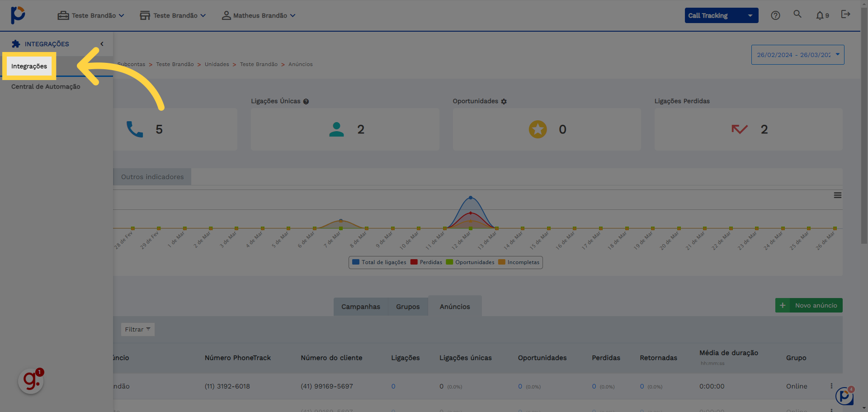Open Perdidas value link in first row

coord(594,386)
